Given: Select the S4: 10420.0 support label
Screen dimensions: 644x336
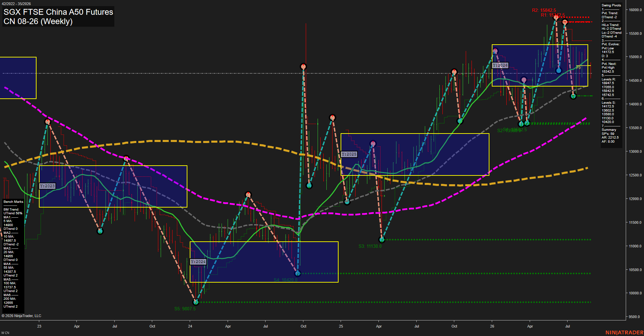Looking at the screenshot, I should coord(285,280).
